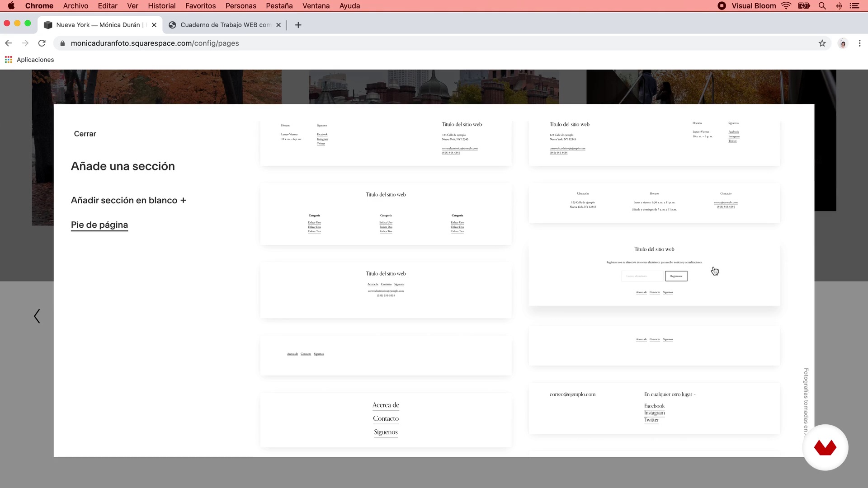The image size is (868, 488).
Task: Open the Editar menu
Action: (108, 6)
